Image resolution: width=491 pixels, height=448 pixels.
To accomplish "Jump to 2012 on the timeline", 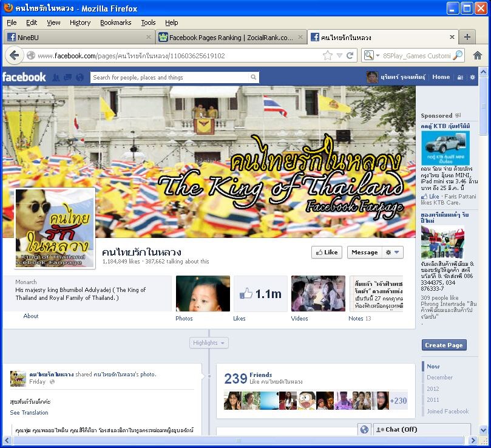I will [x=433, y=389].
